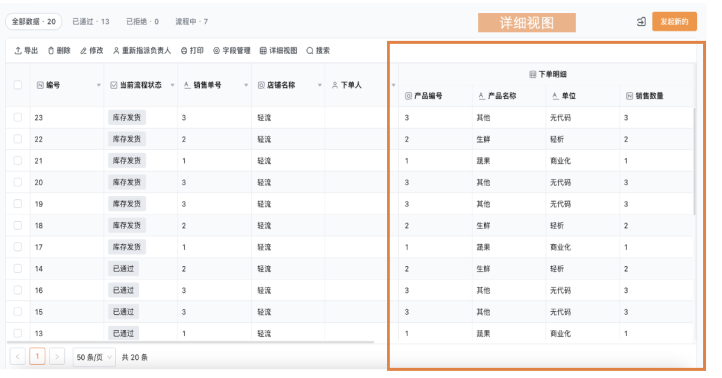This screenshot has width=722, height=378.
Task: Click 轻流 store name in row 20
Action: coord(264,182)
